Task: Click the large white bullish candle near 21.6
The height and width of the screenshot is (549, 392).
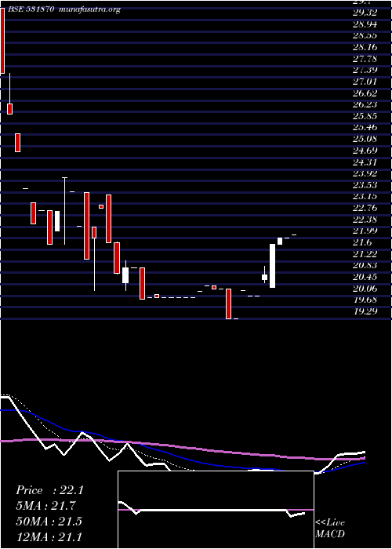Action: pos(272,266)
